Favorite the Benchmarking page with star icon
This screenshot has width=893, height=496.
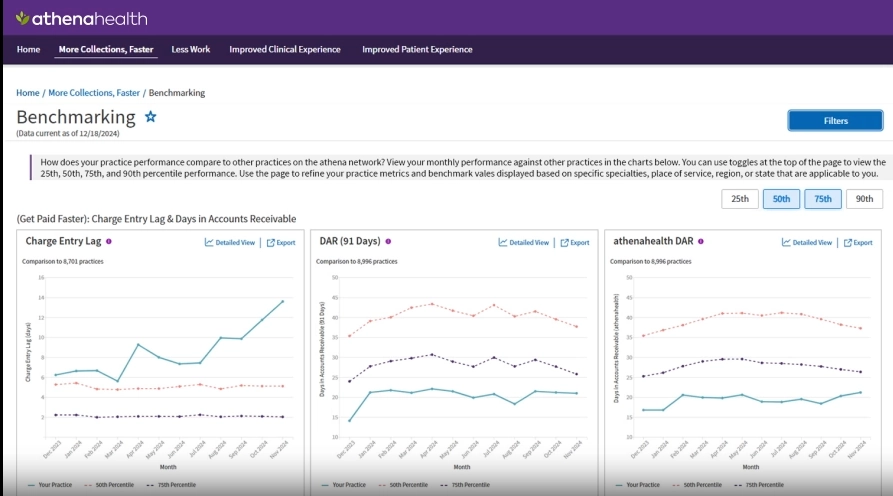click(150, 117)
